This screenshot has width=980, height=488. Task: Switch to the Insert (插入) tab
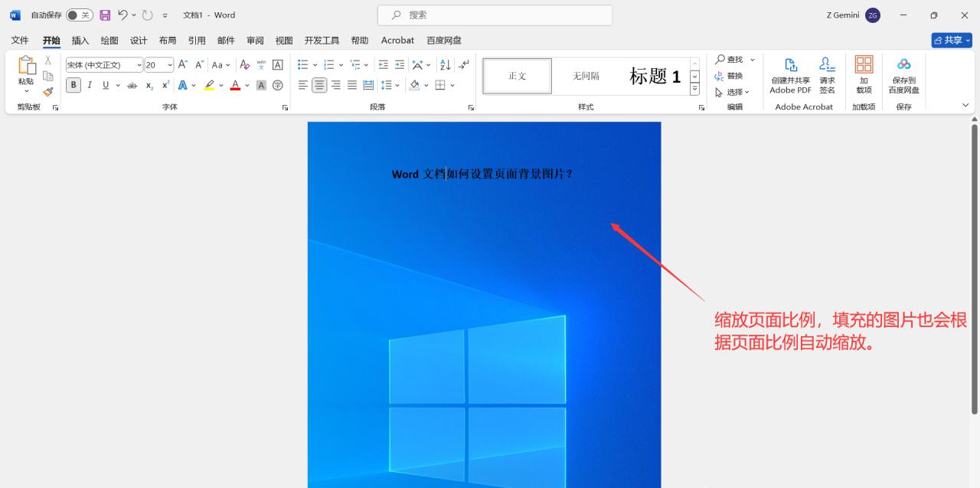tap(80, 40)
